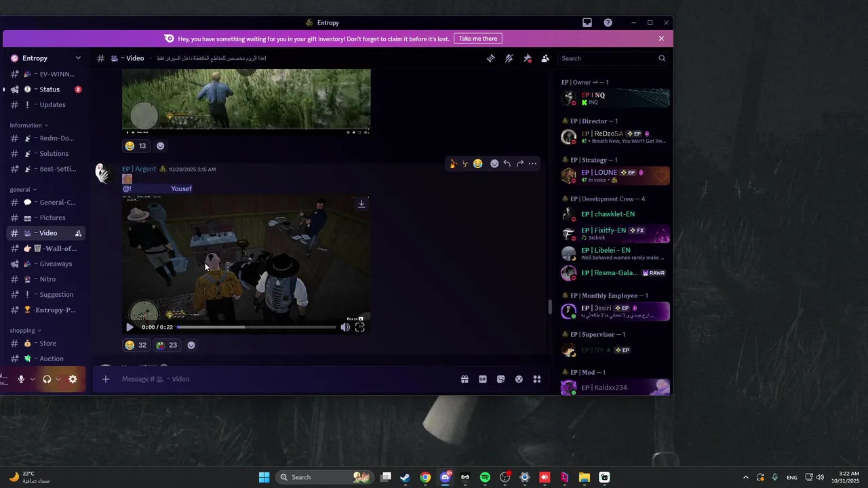This screenshot has height=488, width=868.
Task: Open Add Reaction smiley in message hover toolbar
Action: coord(494,164)
